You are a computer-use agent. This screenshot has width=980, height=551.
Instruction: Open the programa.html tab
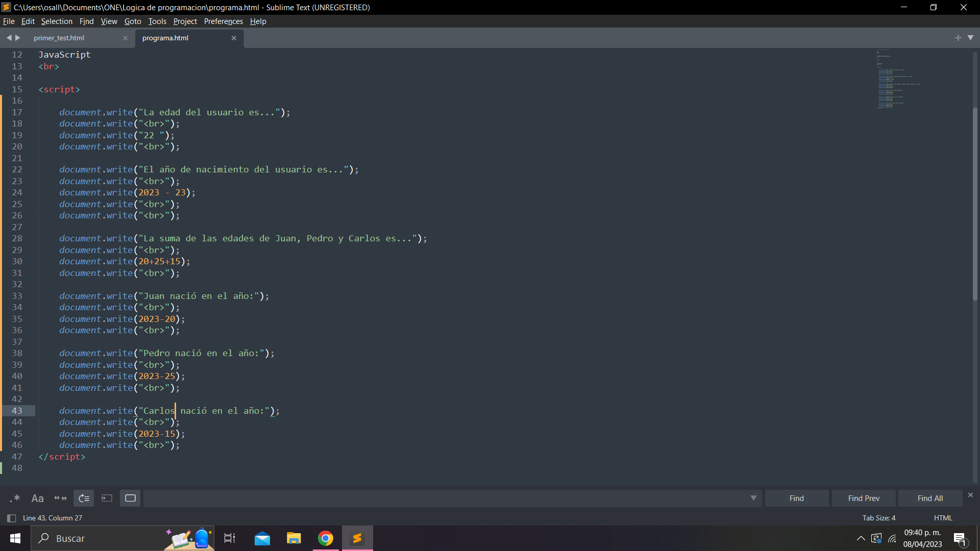coord(165,37)
